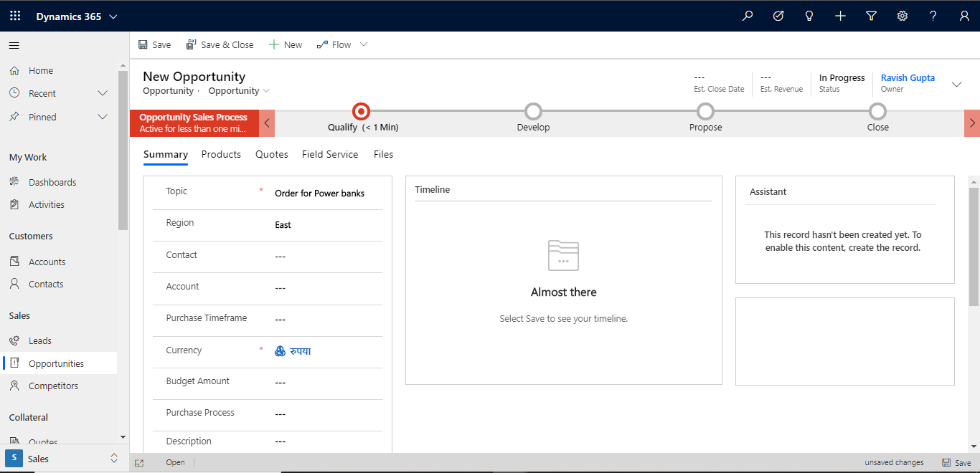Open the settings gear icon
The height and width of the screenshot is (473, 980).
tap(903, 16)
